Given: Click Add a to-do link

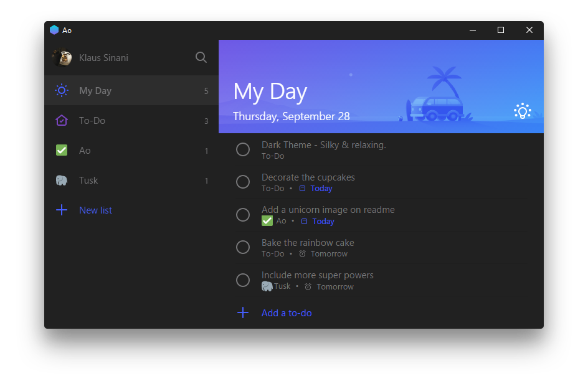Looking at the screenshot, I should click(x=287, y=313).
